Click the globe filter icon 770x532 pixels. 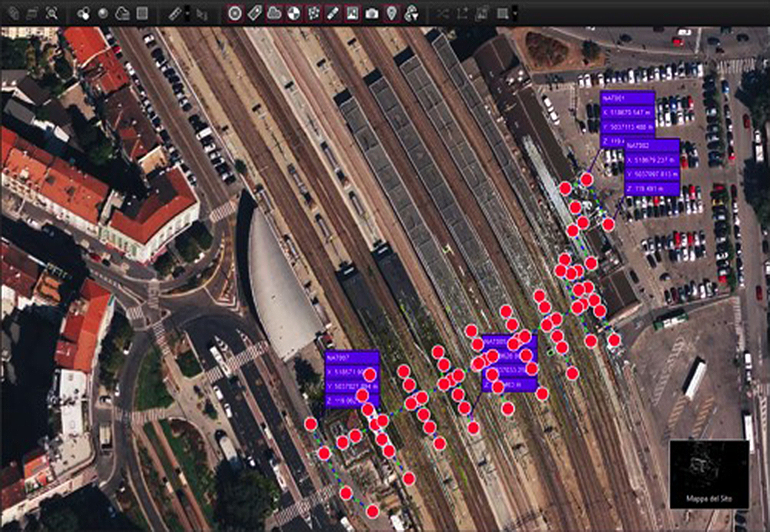pos(411,13)
